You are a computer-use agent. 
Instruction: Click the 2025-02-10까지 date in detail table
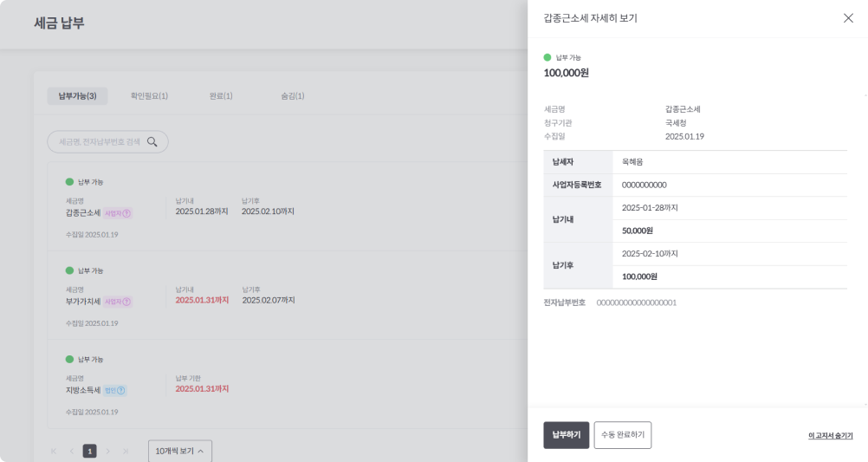click(650, 254)
